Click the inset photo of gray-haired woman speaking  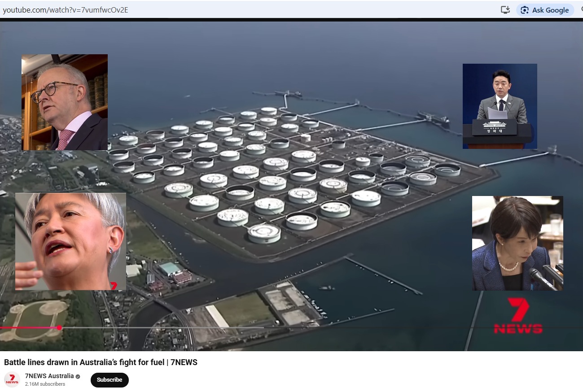70,241
